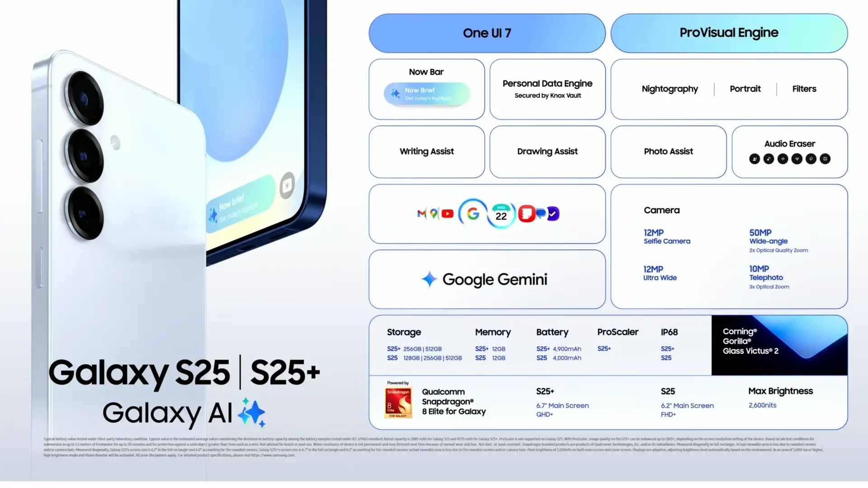The image size is (868, 488).
Task: Select the Writing Assist feature tab
Action: [426, 151]
